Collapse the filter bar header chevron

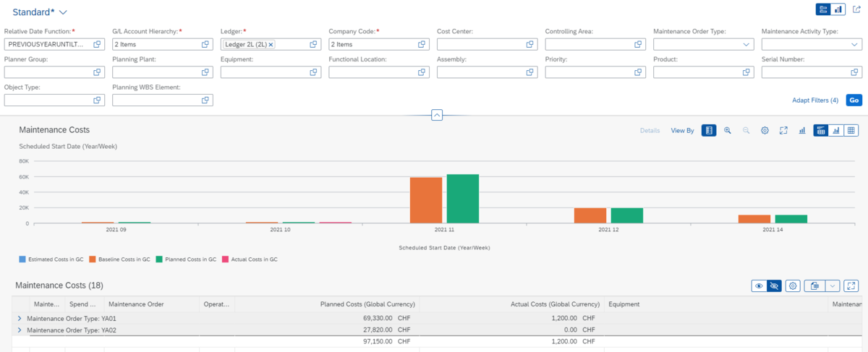[x=436, y=115]
